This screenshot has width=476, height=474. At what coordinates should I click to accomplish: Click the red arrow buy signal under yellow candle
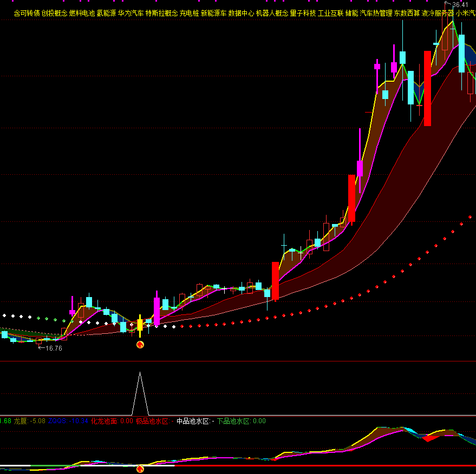click(x=140, y=344)
